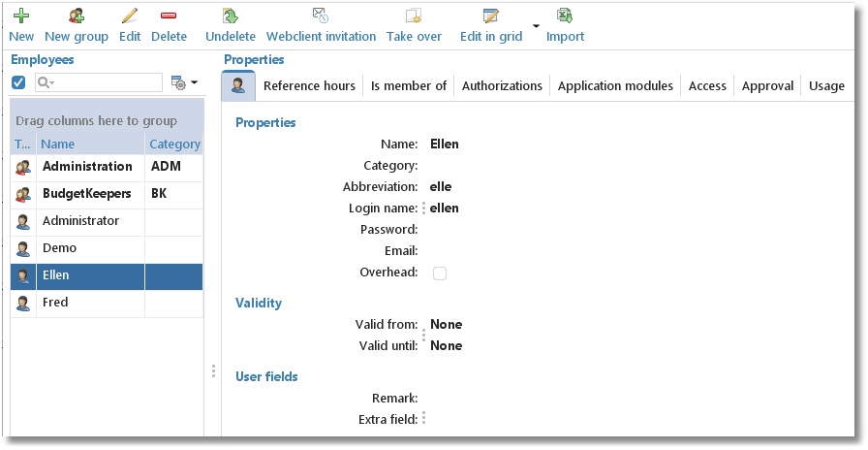Viewport: 868px width, 450px height.
Task: Click the BudgetKeepers group icon
Action: pyautogui.click(x=23, y=195)
